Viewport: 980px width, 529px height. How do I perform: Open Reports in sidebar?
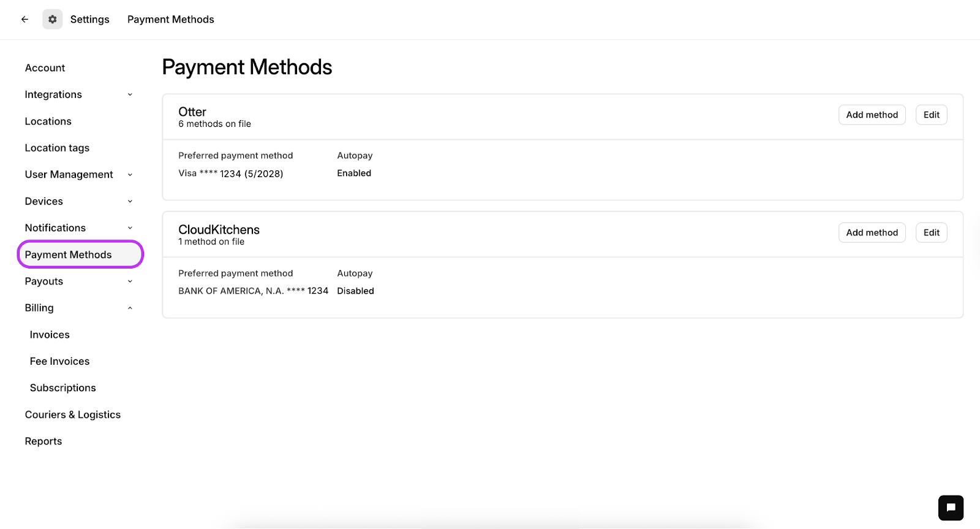pyautogui.click(x=43, y=441)
